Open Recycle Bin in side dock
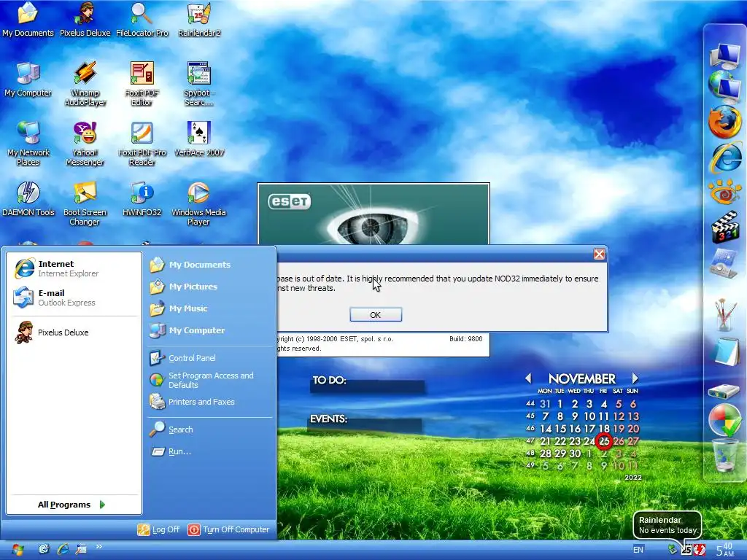Screen dimensions: 747x560 click(724, 455)
